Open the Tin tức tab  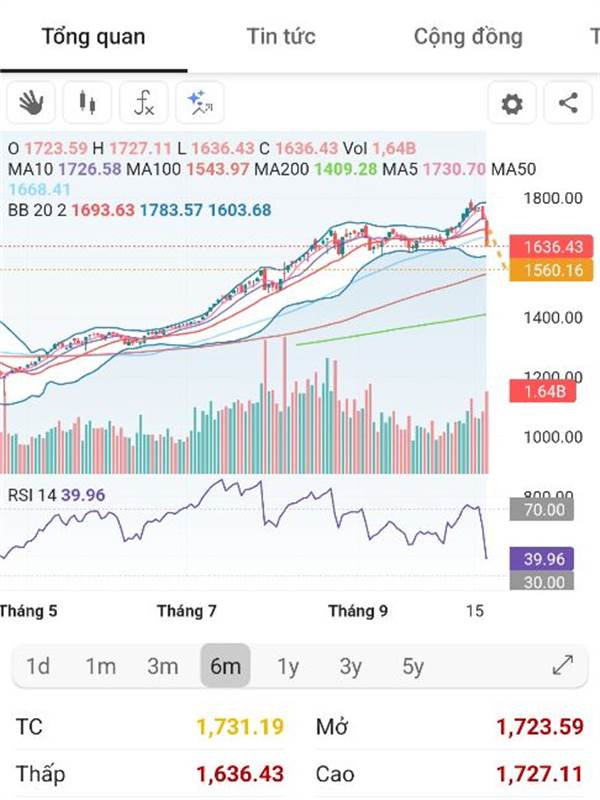click(281, 37)
